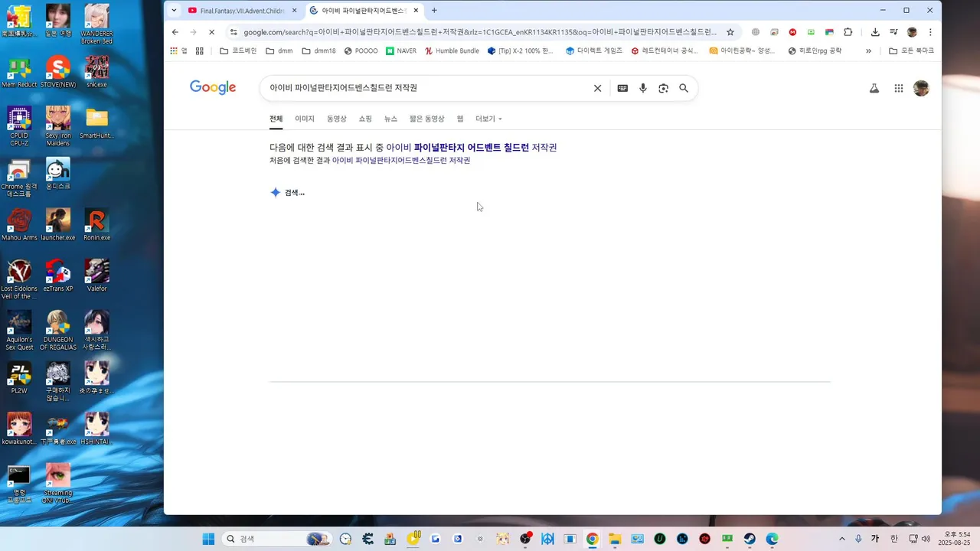Image resolution: width=980 pixels, height=551 pixels.
Task: Open SmartHunt folder on desktop
Action: 96,123
